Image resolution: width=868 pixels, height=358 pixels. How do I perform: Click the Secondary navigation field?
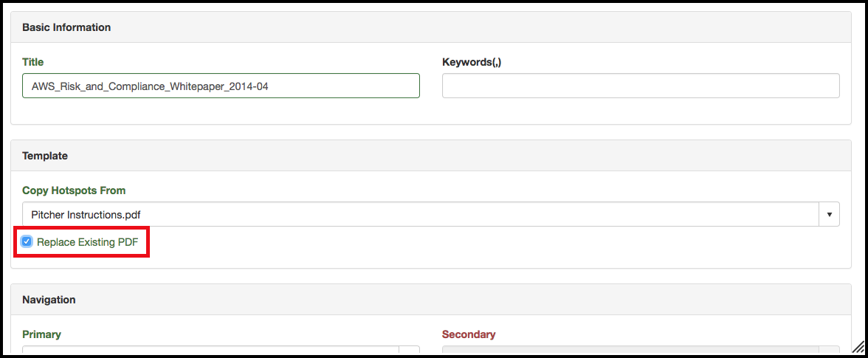(x=640, y=351)
